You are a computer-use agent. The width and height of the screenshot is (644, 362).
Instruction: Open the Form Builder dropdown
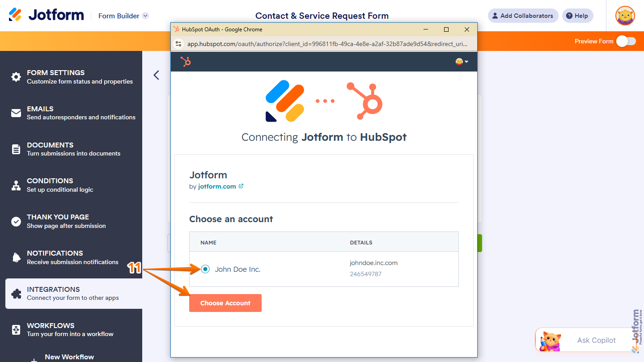pyautogui.click(x=123, y=16)
